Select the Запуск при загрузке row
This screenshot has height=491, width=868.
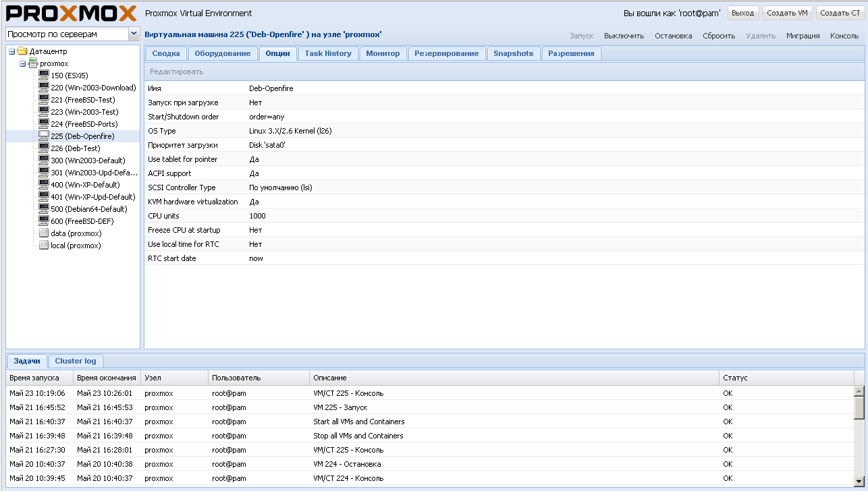click(x=504, y=103)
